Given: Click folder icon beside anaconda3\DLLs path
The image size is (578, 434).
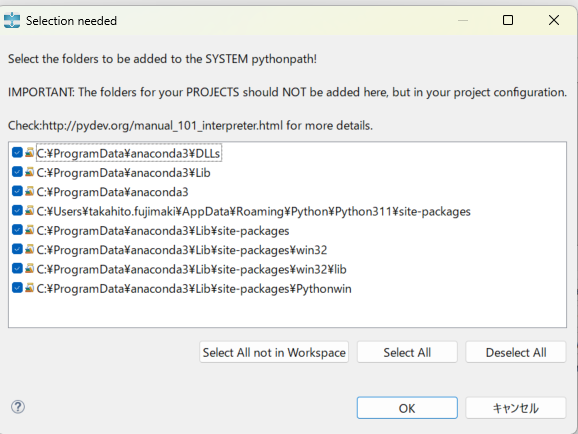Looking at the screenshot, I should [x=29, y=153].
